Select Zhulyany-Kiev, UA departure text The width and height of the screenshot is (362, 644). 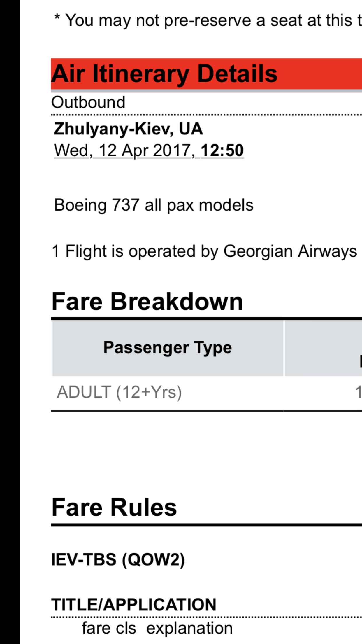tap(128, 129)
